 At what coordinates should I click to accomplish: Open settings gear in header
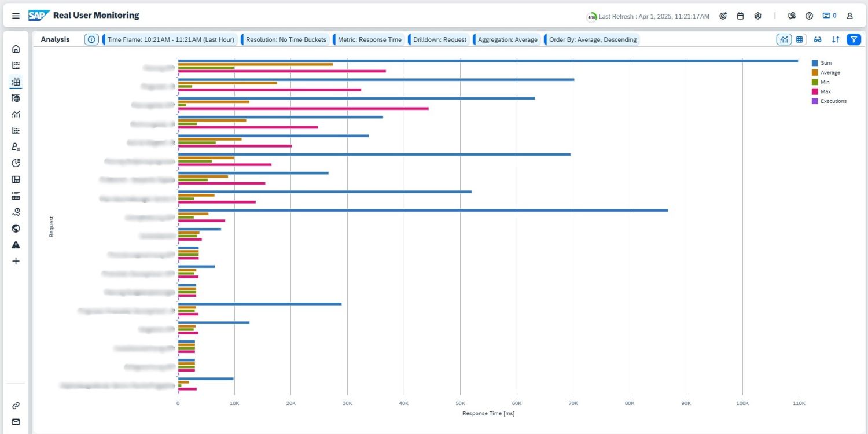pyautogui.click(x=757, y=16)
